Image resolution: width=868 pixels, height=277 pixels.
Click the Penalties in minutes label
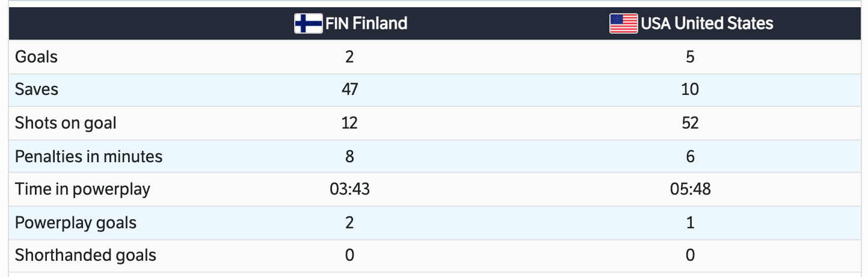tap(88, 157)
